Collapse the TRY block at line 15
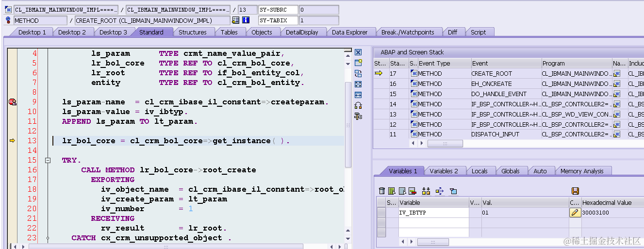 tap(48, 160)
